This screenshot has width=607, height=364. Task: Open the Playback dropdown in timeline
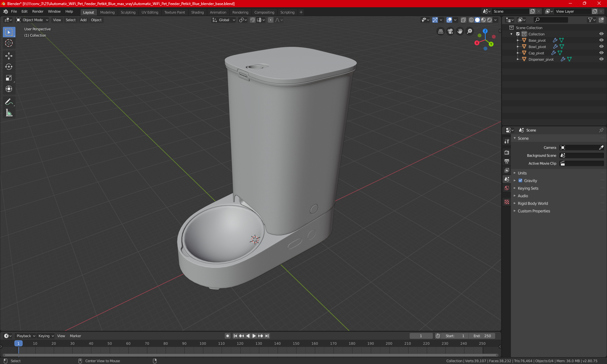(x=26, y=336)
